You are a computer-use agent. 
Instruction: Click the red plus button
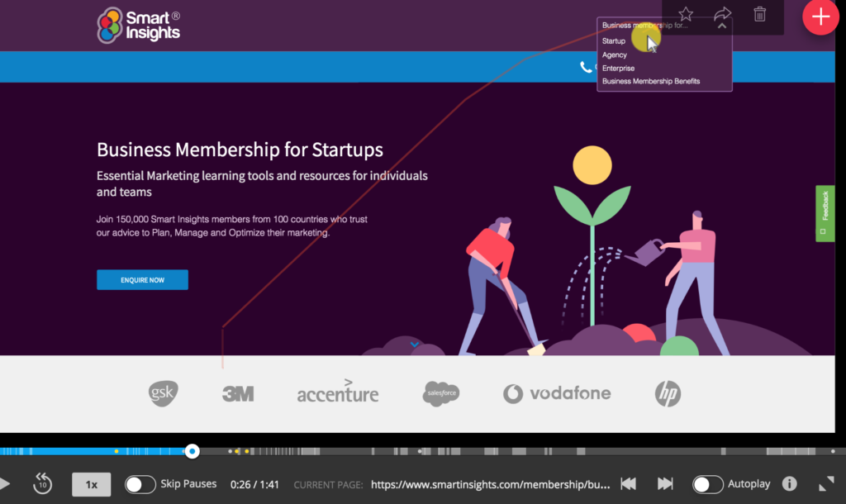[820, 17]
